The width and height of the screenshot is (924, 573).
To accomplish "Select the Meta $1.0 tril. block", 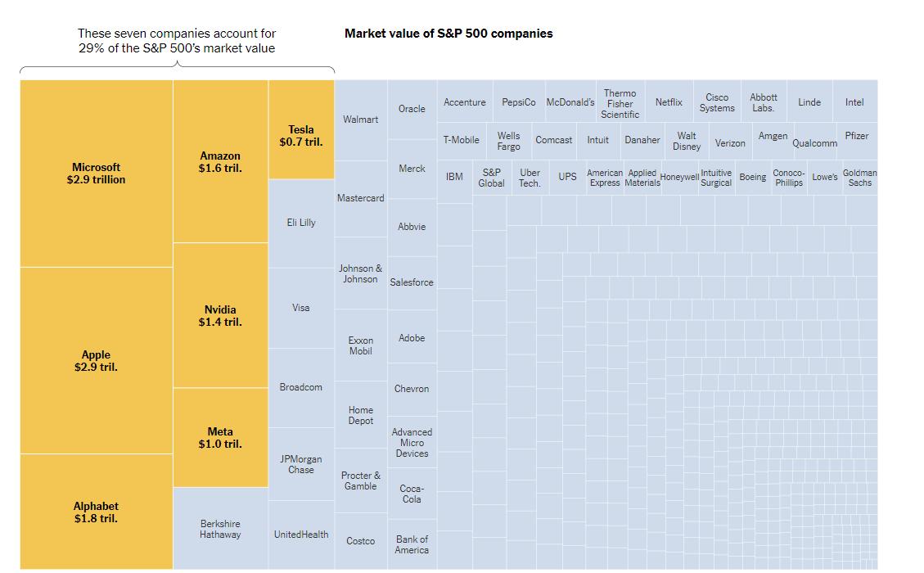I will (220, 437).
